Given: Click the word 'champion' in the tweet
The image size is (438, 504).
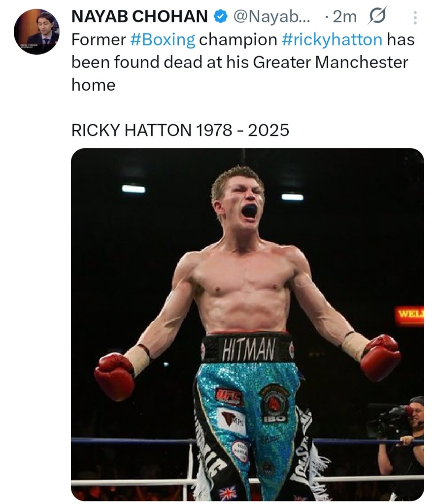Looking at the screenshot, I should coord(238,40).
